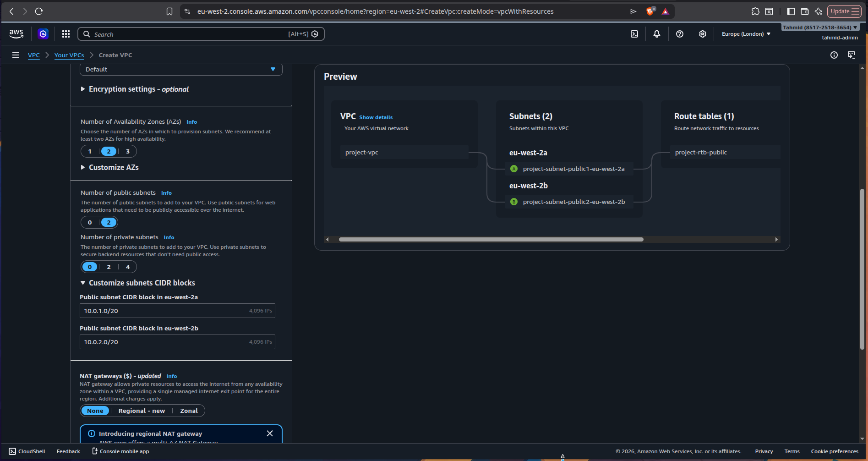Edit eu-west-2a public subnet CIDR field
The image size is (868, 461).
[x=177, y=311]
